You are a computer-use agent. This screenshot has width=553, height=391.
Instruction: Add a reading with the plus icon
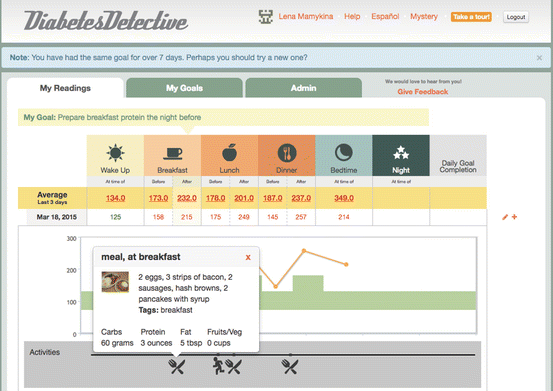[514, 217]
